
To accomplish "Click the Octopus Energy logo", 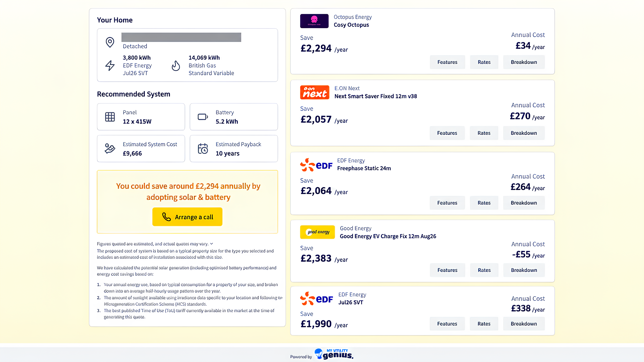I will click(314, 21).
